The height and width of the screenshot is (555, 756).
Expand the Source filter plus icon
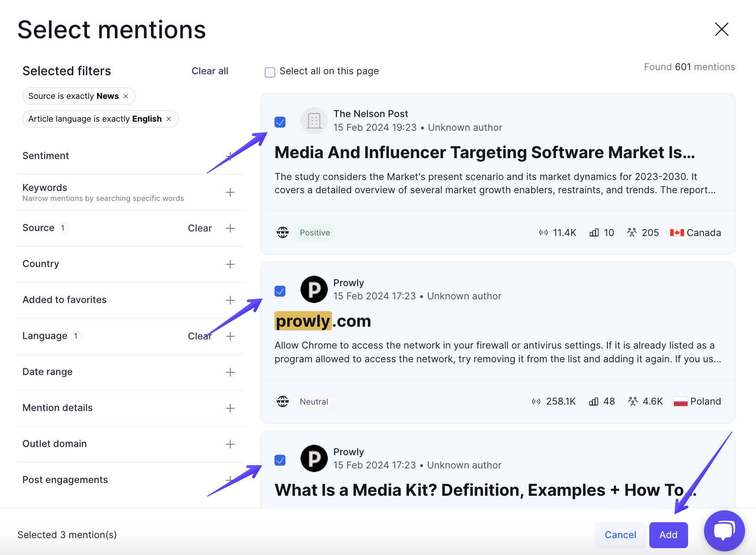click(230, 228)
